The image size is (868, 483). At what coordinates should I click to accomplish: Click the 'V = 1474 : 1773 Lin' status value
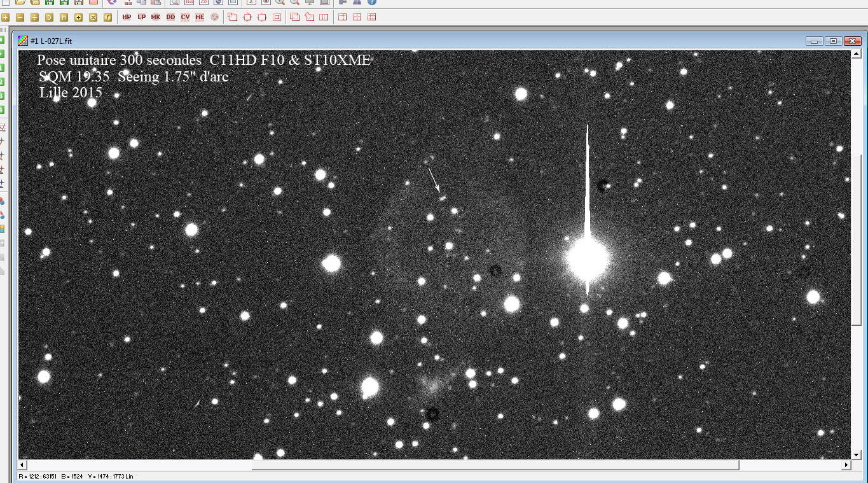(x=111, y=476)
